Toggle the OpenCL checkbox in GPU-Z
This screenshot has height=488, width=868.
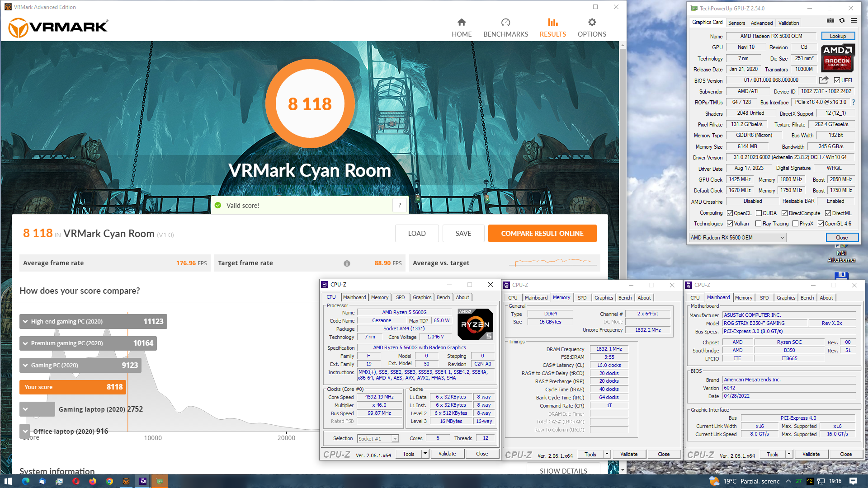[x=730, y=213]
